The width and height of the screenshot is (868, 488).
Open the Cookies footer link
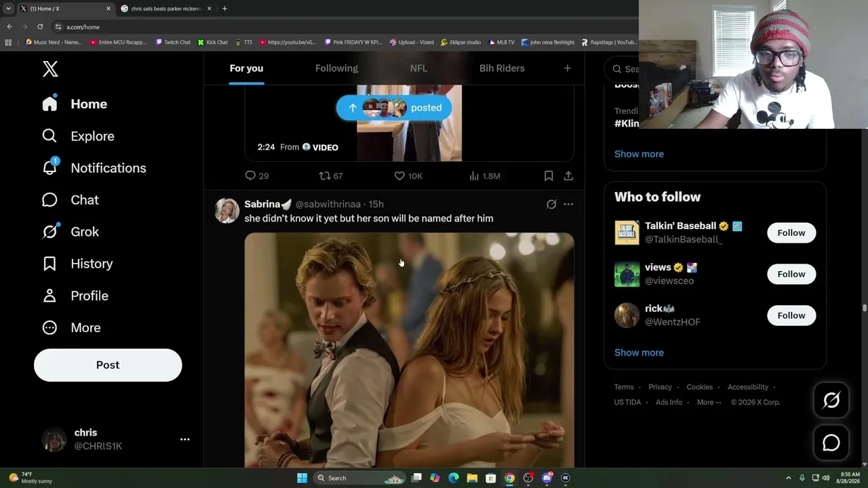coord(699,387)
